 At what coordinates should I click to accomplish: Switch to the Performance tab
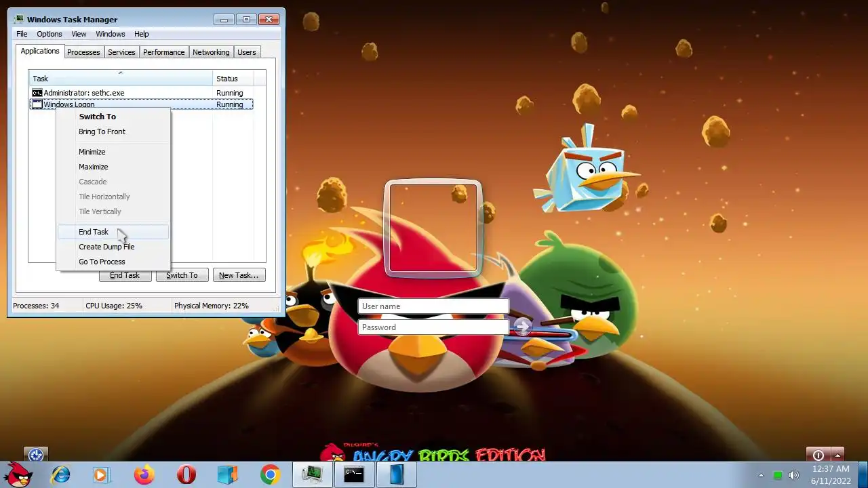point(163,52)
